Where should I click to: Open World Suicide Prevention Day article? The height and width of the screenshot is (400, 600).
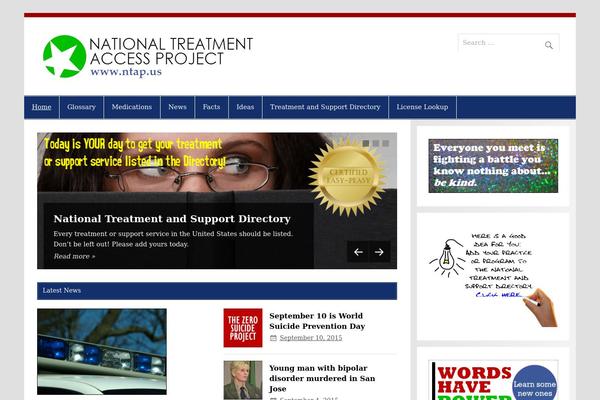point(317,321)
